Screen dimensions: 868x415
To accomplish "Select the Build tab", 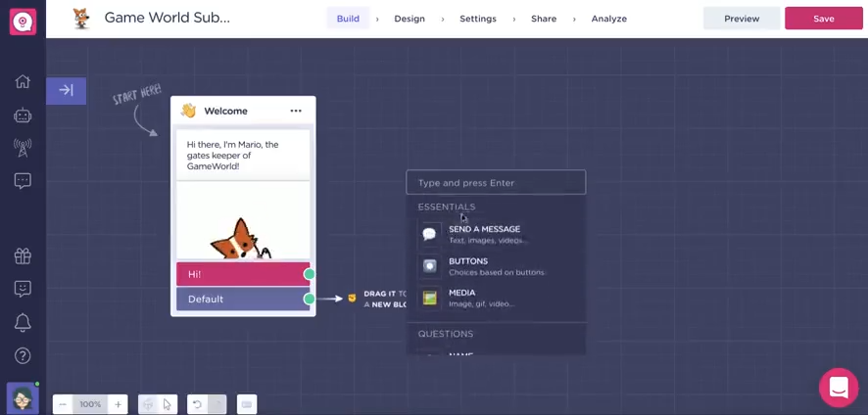I will click(x=348, y=19).
